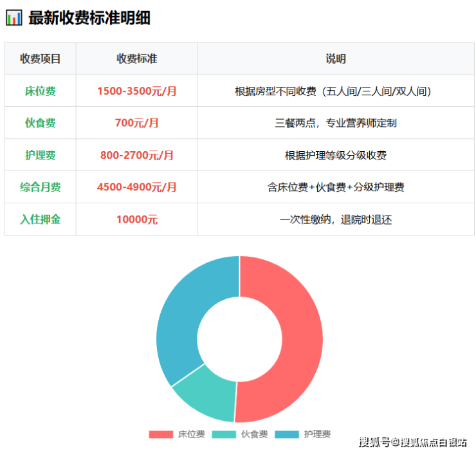Viewport: 476px width, 453px height.
Task: Click the 最新收费标准明细 heading
Action: [x=89, y=18]
